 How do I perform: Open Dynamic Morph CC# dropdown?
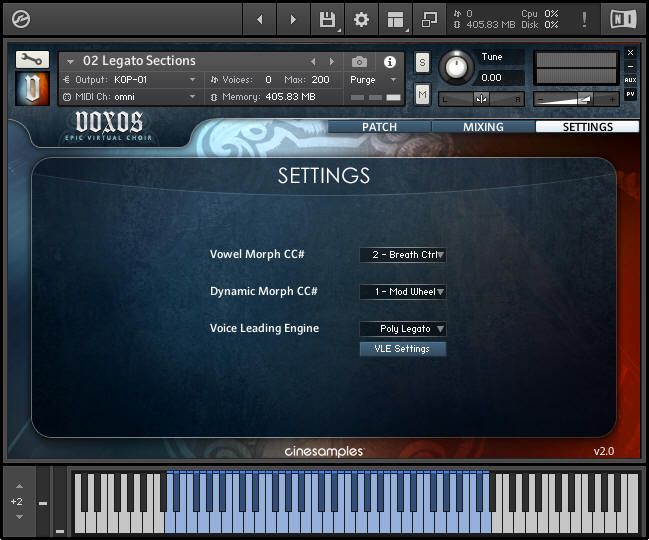403,292
